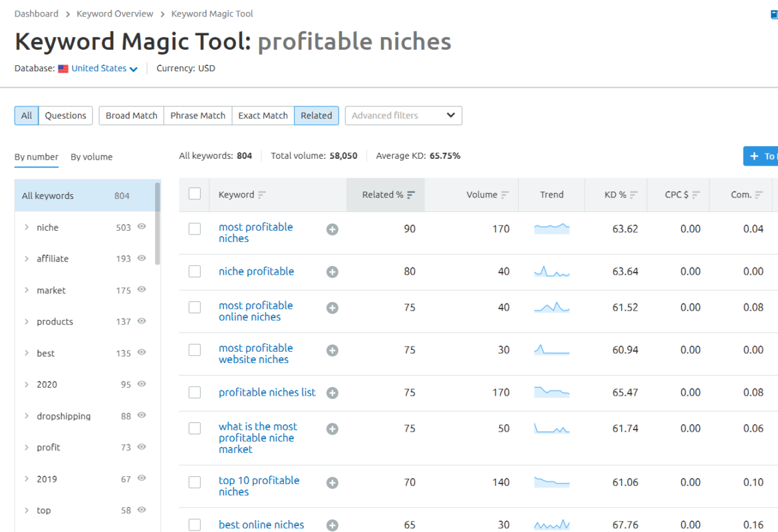Open the Advanced filters dropdown
778x532 pixels.
tap(403, 115)
